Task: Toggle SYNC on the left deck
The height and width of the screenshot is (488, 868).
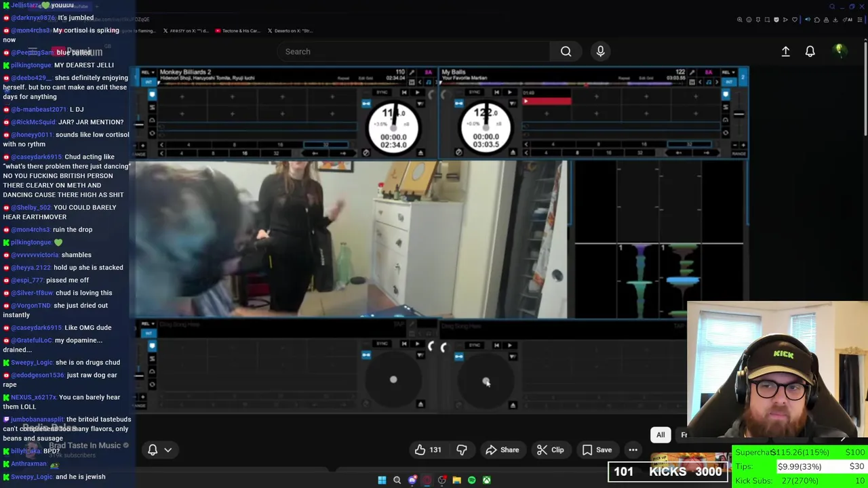Action: pos(382,92)
